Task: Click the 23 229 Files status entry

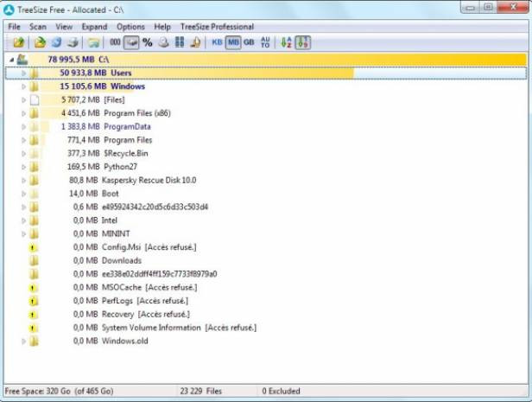Action: pyautogui.click(x=201, y=391)
